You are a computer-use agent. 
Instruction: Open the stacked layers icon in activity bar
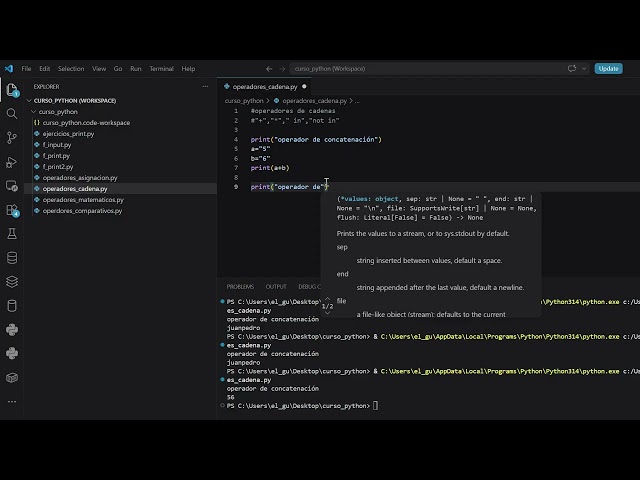12,282
